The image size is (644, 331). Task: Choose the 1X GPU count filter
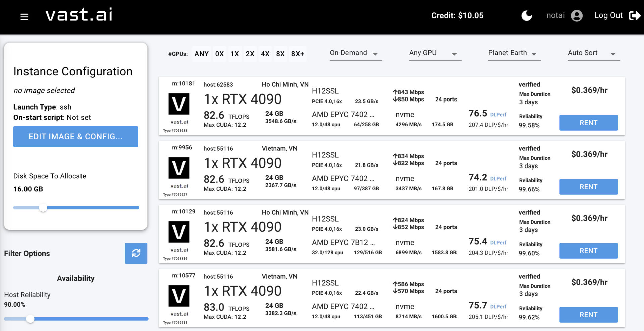[x=234, y=54]
